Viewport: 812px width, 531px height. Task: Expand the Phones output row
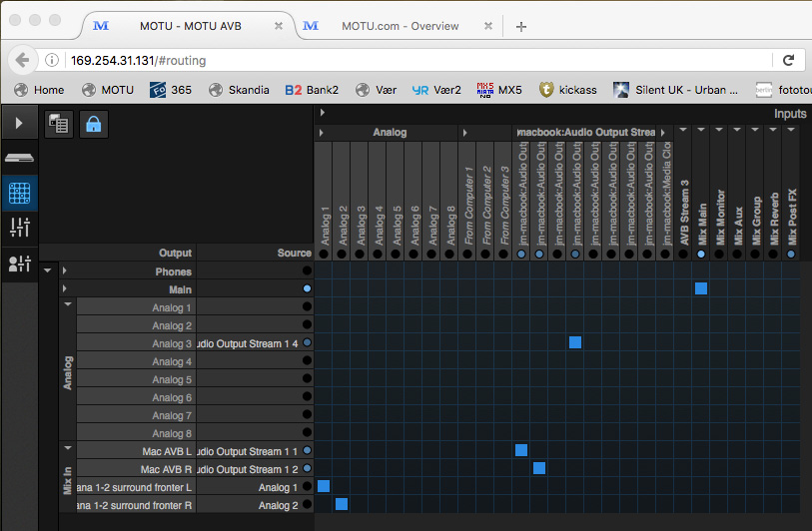click(x=65, y=271)
